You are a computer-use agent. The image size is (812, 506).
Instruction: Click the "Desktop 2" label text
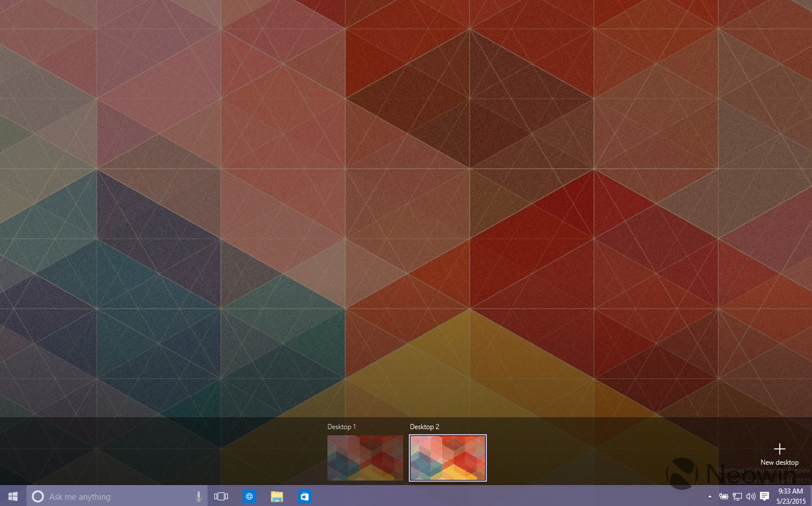424,426
